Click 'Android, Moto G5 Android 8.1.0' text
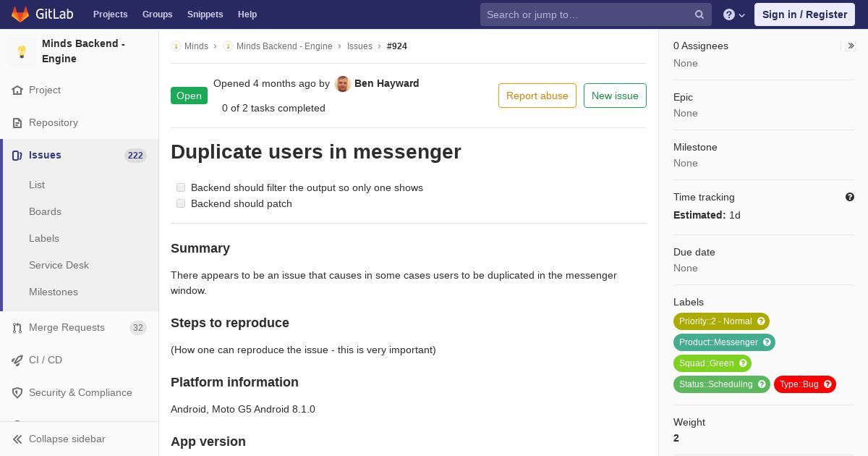This screenshot has height=456, width=868. click(x=243, y=410)
